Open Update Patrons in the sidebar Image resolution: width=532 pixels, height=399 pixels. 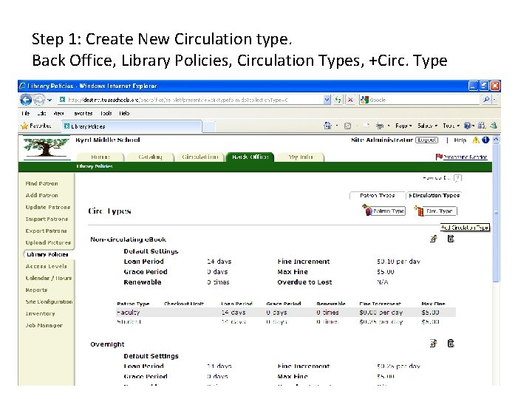tap(48, 208)
